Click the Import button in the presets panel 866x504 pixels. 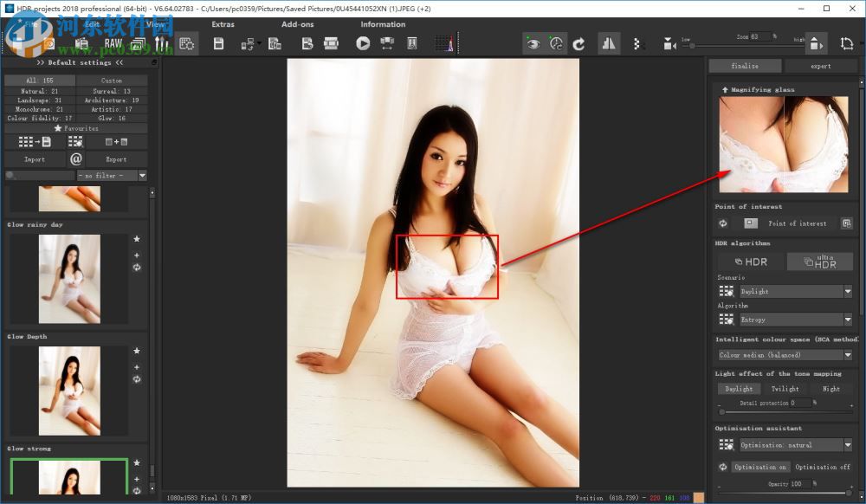[x=36, y=158]
